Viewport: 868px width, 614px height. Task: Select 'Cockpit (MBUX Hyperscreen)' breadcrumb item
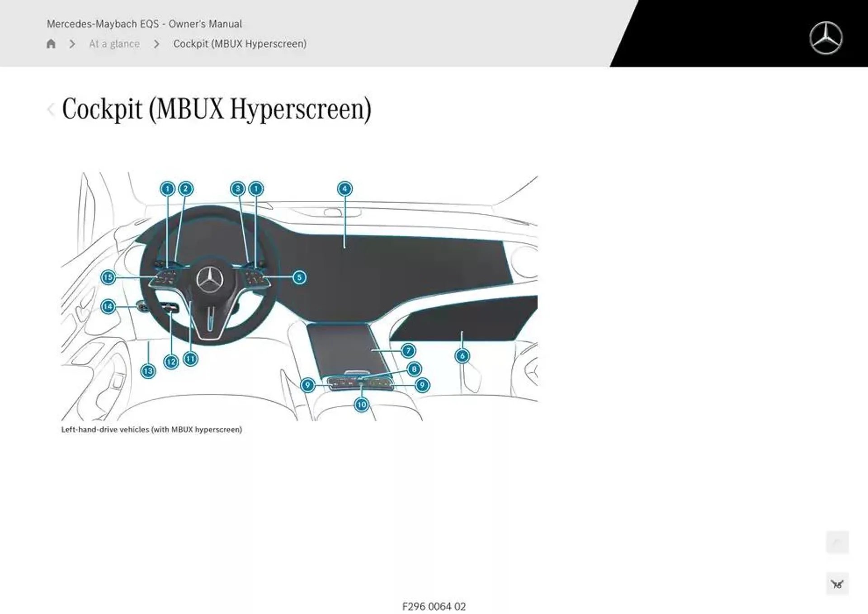coord(240,44)
